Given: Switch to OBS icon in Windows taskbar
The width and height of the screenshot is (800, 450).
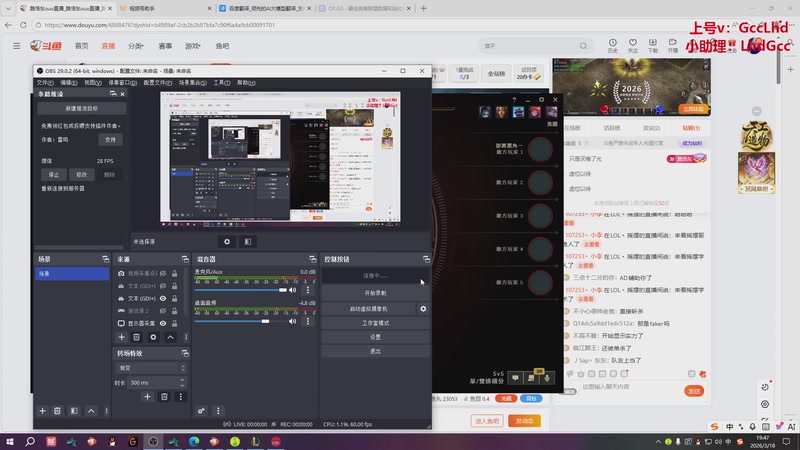Looking at the screenshot, I should [153, 441].
